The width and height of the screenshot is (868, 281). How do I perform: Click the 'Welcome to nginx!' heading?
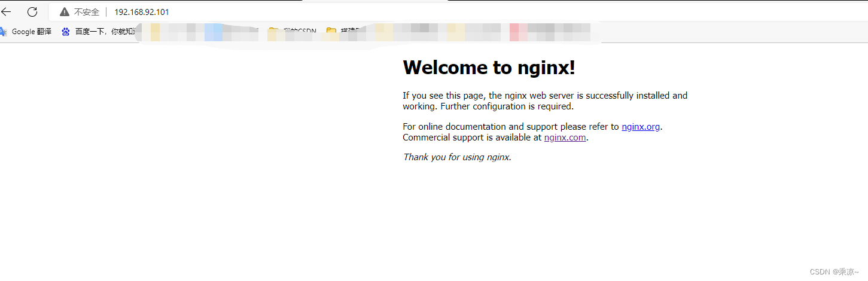[489, 68]
